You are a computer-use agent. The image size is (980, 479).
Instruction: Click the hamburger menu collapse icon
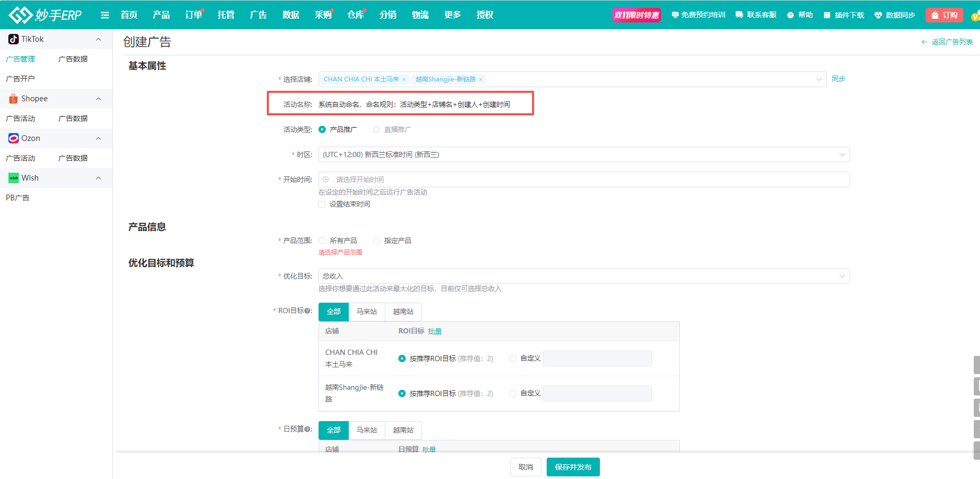point(105,15)
